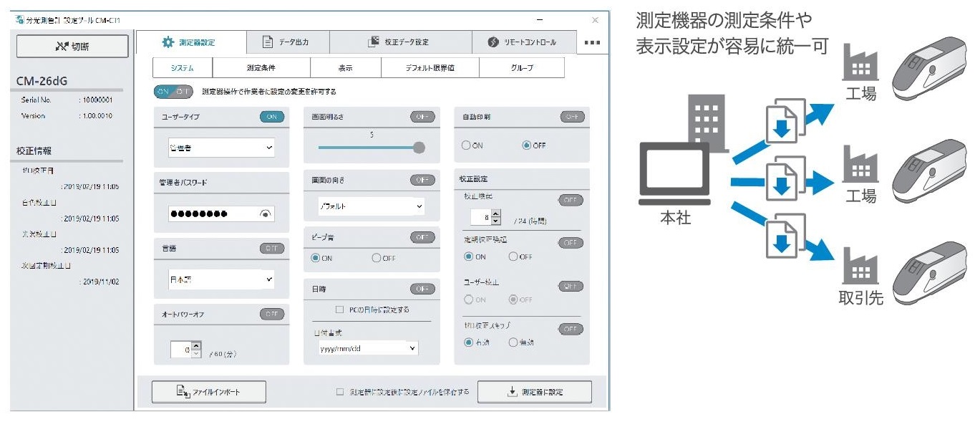
Task: Select ON radio button for 自動印刷
Action: click(x=467, y=145)
